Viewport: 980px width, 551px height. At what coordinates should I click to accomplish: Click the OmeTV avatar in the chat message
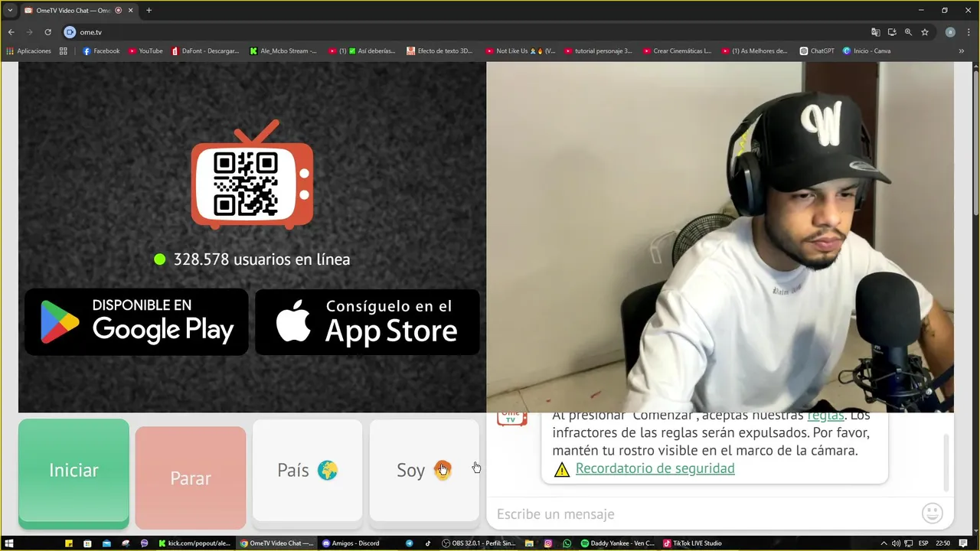coord(511,418)
